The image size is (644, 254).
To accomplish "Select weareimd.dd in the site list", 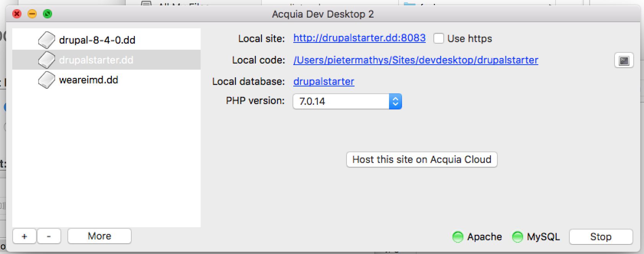I will (106, 80).
